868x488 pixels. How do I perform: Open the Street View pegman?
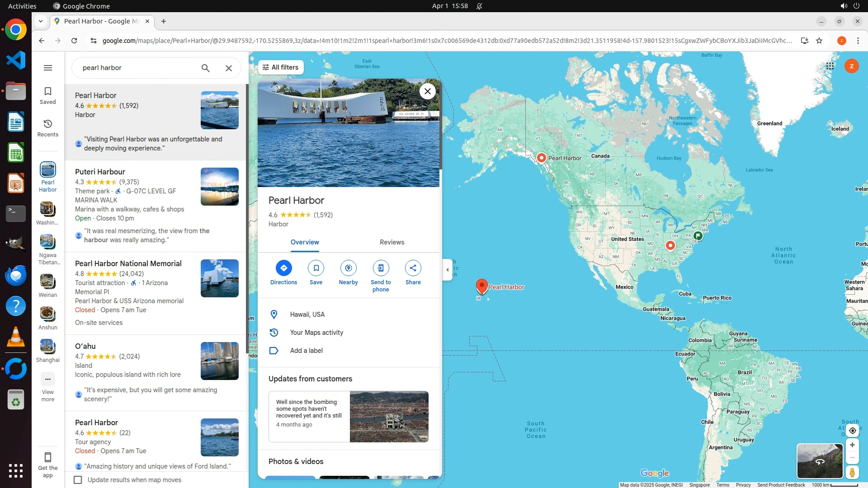(x=852, y=473)
